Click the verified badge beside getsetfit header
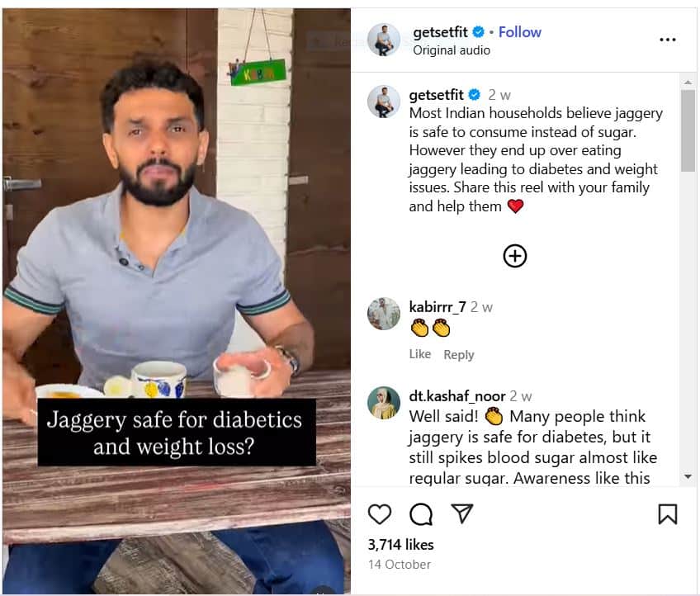The image size is (700, 596). [x=478, y=32]
